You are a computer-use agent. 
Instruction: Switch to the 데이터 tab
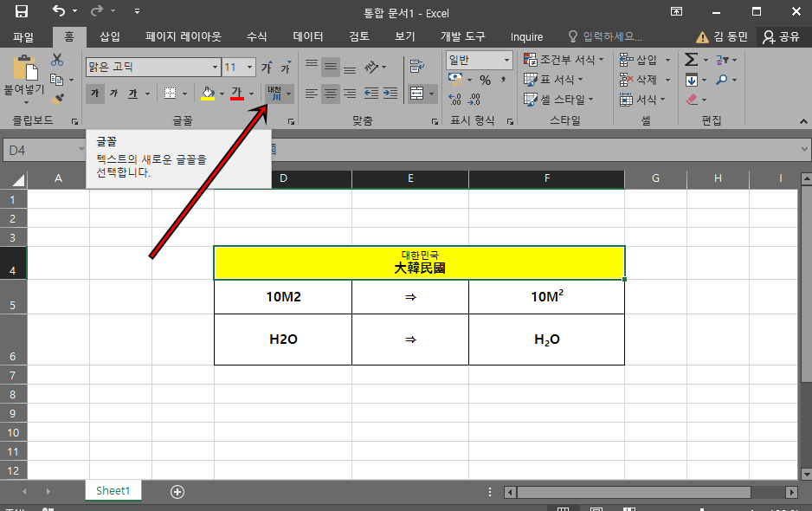(308, 36)
